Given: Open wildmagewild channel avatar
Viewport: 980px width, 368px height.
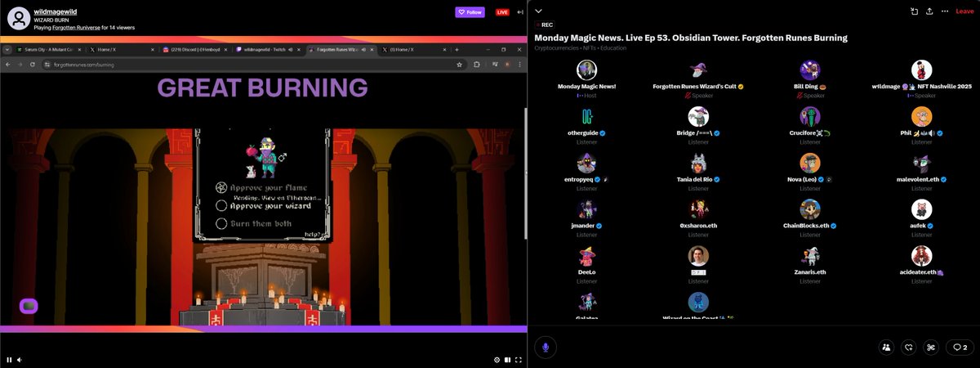Looking at the screenshot, I should (20, 19).
